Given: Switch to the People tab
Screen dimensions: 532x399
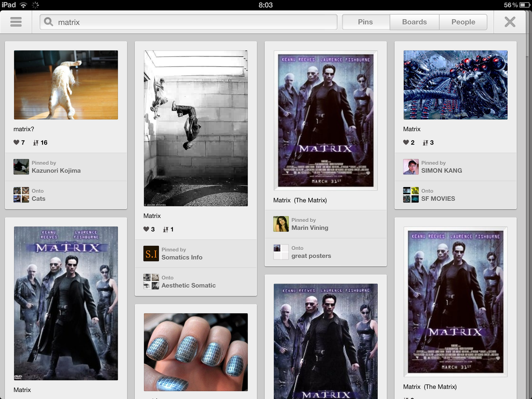Looking at the screenshot, I should pos(463,22).
